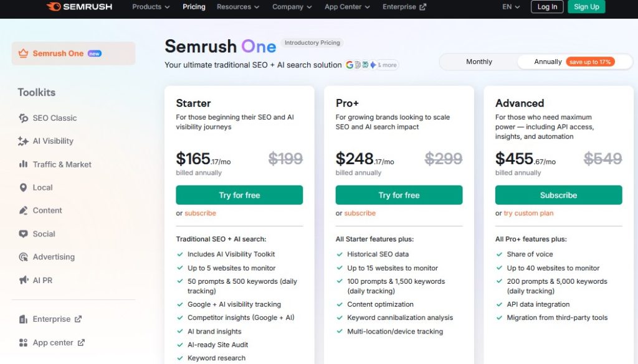Screen dimensions: 638x364
Task: Expand the Products dropdown
Action: tap(150, 7)
